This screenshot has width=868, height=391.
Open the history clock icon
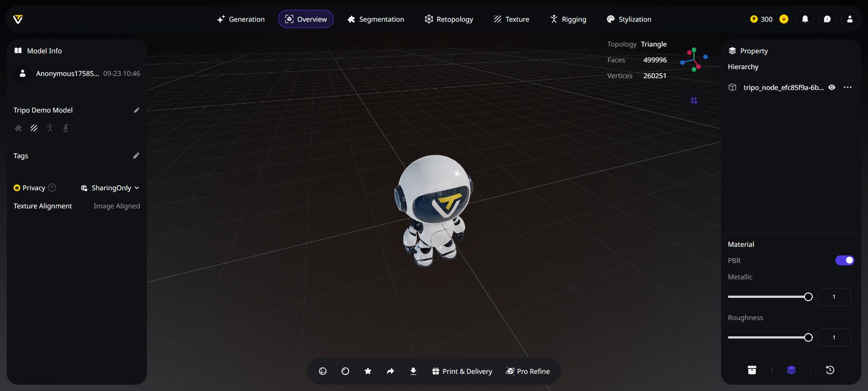pos(830,370)
